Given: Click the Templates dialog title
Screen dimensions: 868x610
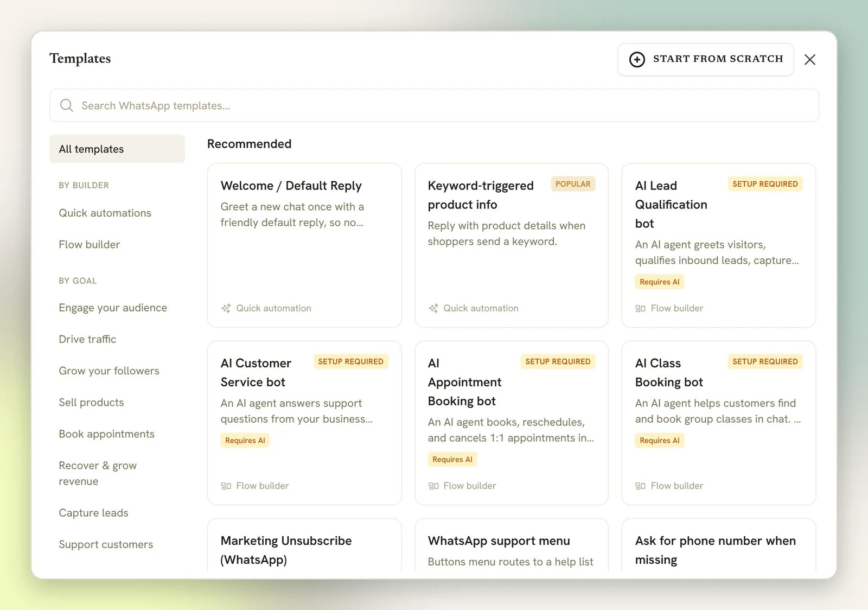Looking at the screenshot, I should click(80, 58).
